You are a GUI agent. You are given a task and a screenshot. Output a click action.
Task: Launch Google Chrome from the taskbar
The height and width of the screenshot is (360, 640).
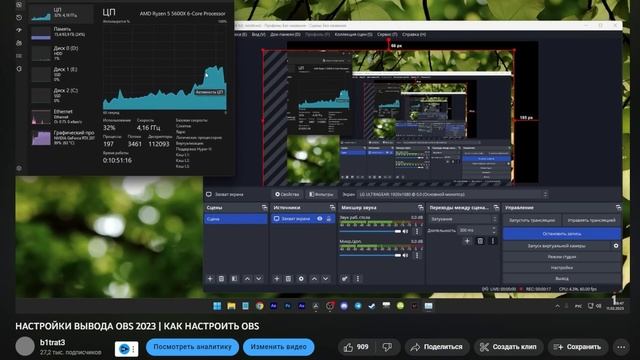click(x=259, y=306)
